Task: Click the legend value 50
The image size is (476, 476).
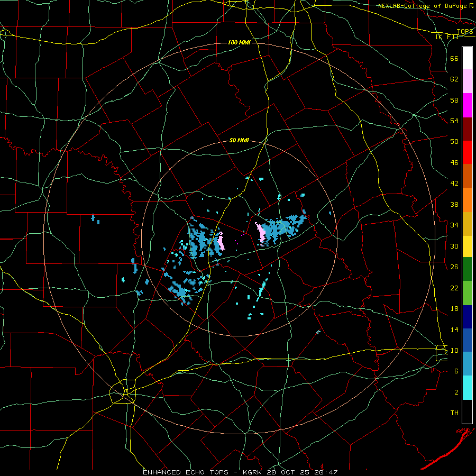Action: click(x=454, y=142)
